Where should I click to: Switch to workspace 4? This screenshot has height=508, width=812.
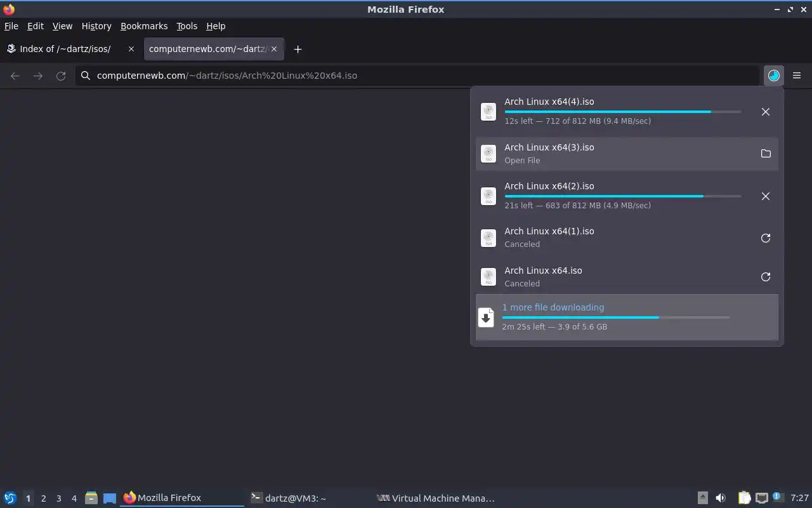(x=74, y=498)
